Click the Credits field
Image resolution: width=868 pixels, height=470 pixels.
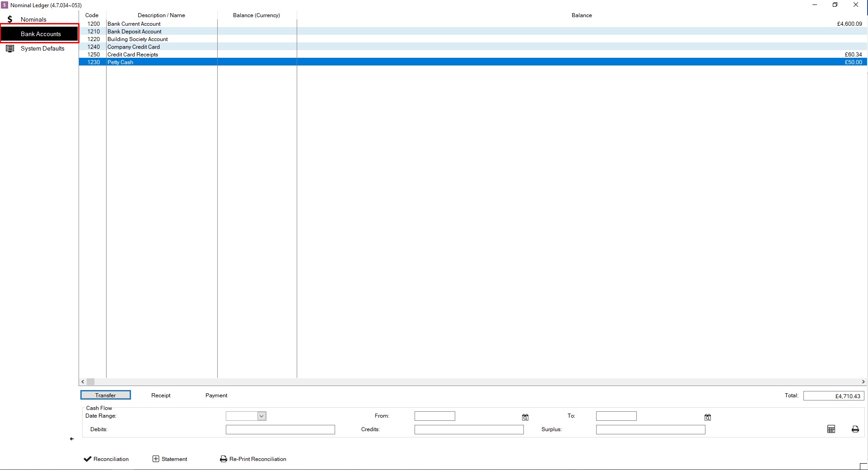pos(469,429)
